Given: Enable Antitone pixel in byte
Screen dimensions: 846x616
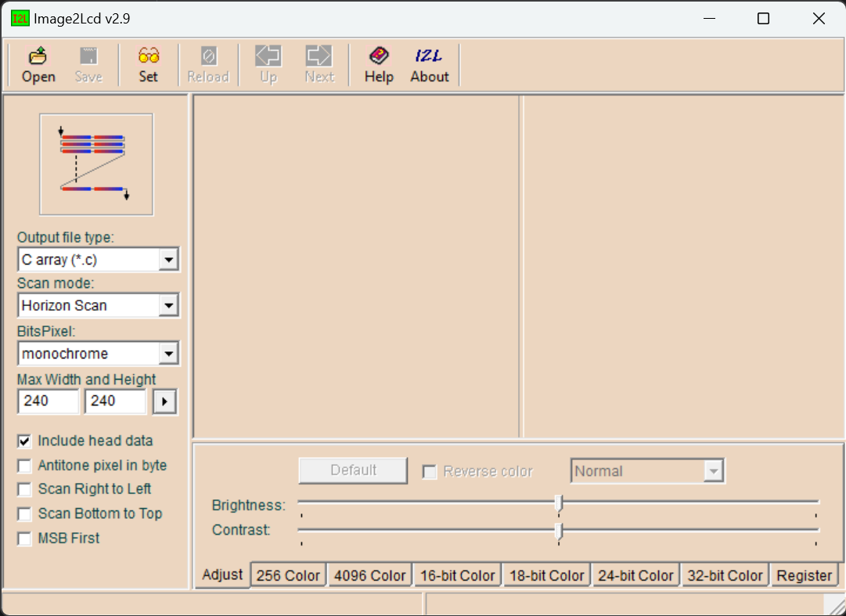Looking at the screenshot, I should point(24,466).
